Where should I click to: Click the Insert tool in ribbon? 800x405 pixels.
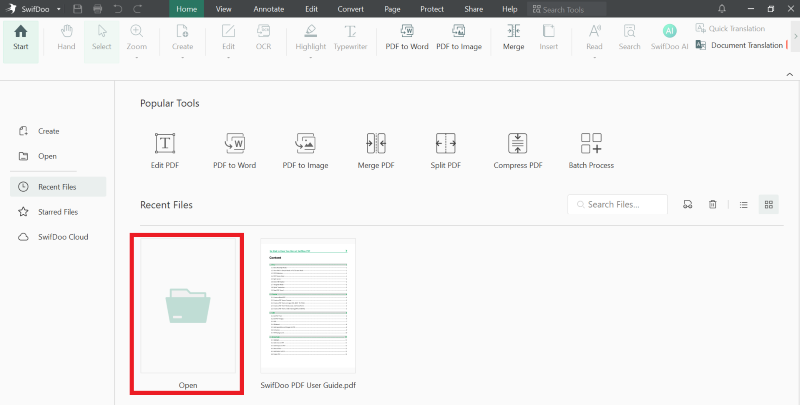[548, 38]
